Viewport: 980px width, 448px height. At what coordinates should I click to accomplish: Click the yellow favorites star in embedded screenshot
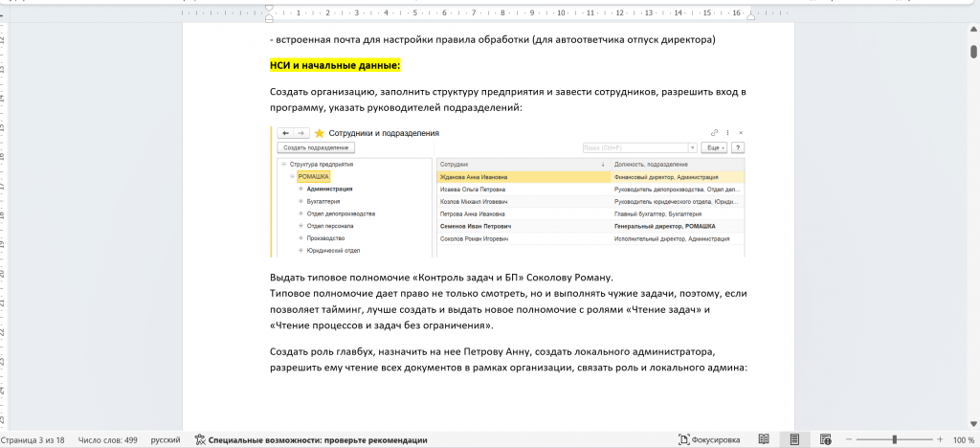click(x=320, y=133)
